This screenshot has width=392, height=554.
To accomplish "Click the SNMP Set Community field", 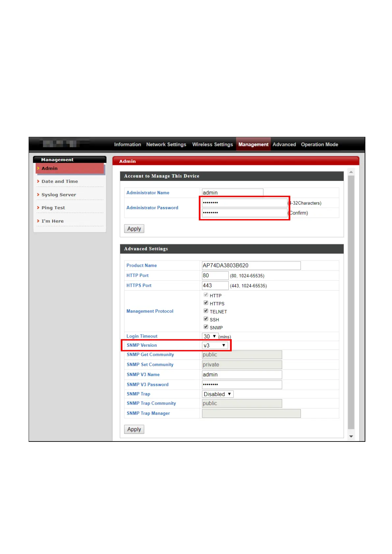I will (242, 365).
